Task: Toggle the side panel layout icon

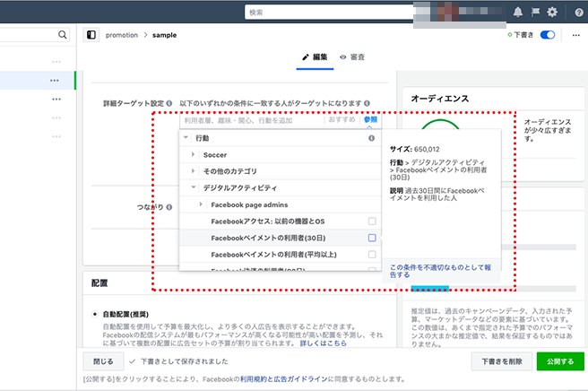Action: (x=91, y=35)
